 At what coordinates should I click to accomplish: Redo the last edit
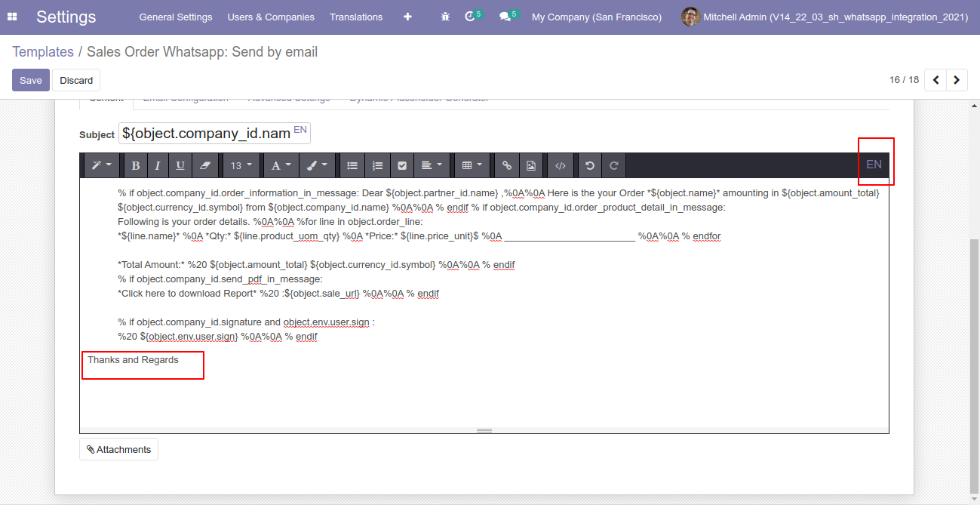(x=614, y=165)
